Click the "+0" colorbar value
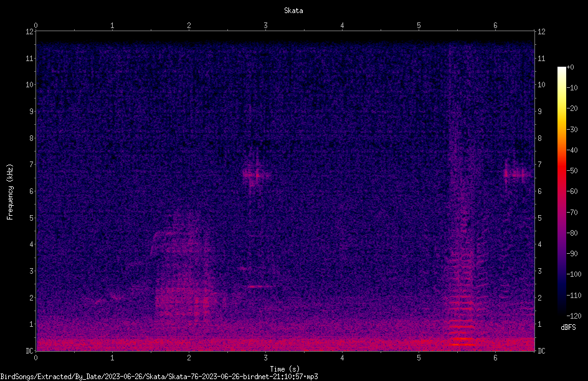This screenshot has height=381, width=588. coord(570,67)
